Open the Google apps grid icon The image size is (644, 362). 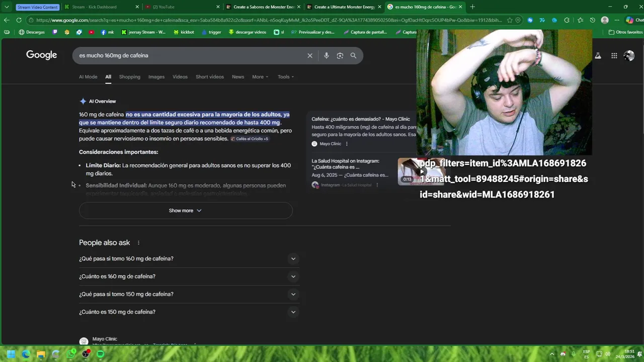tap(614, 56)
